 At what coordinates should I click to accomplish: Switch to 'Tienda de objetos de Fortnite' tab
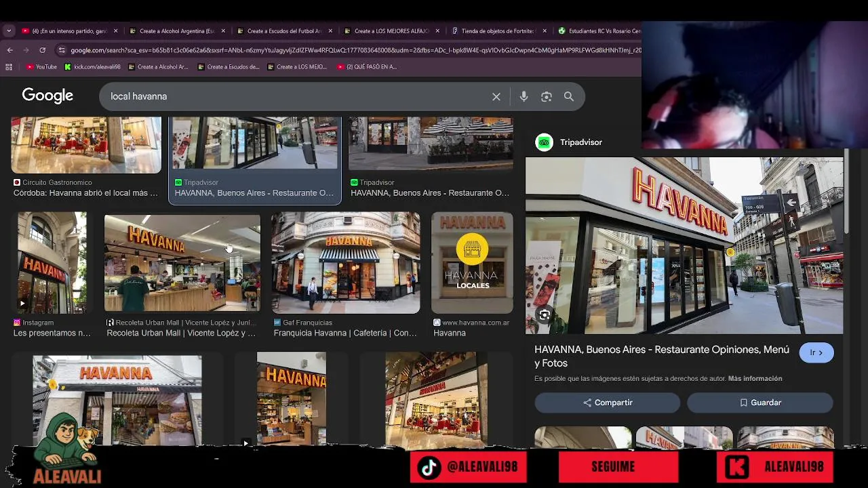click(x=494, y=31)
